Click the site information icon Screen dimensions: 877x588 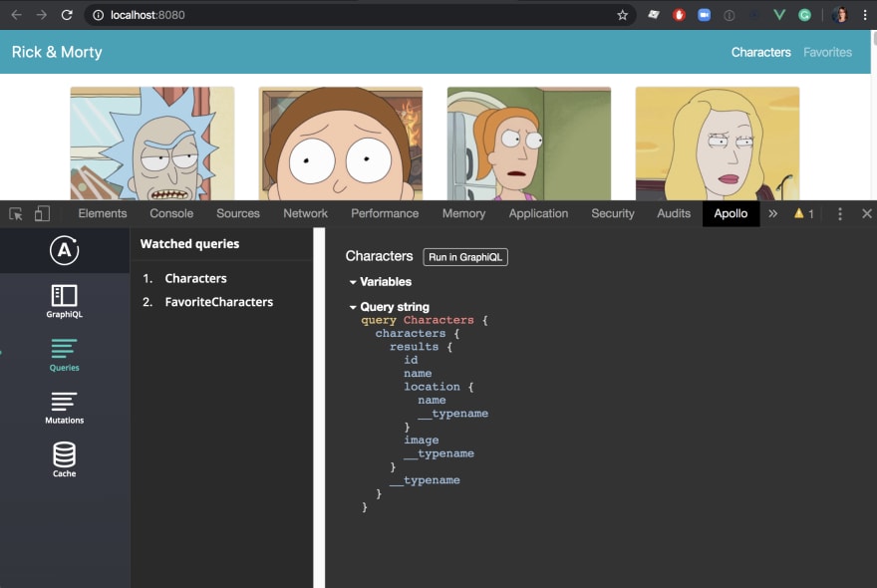click(98, 15)
